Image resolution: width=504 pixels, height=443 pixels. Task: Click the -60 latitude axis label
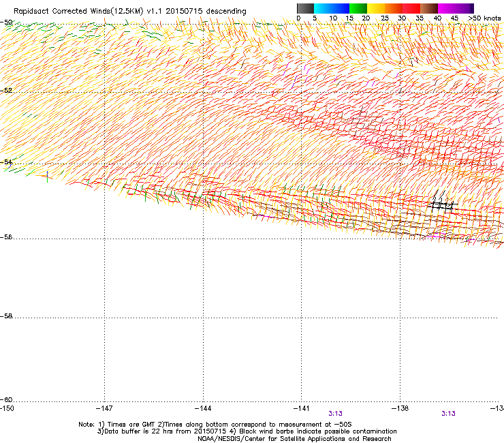6,400
